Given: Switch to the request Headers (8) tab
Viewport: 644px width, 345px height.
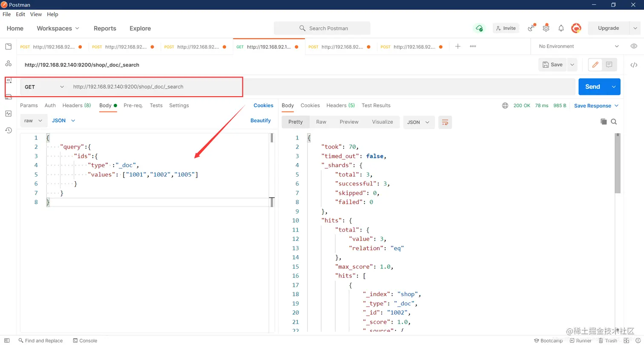Looking at the screenshot, I should point(77,105).
